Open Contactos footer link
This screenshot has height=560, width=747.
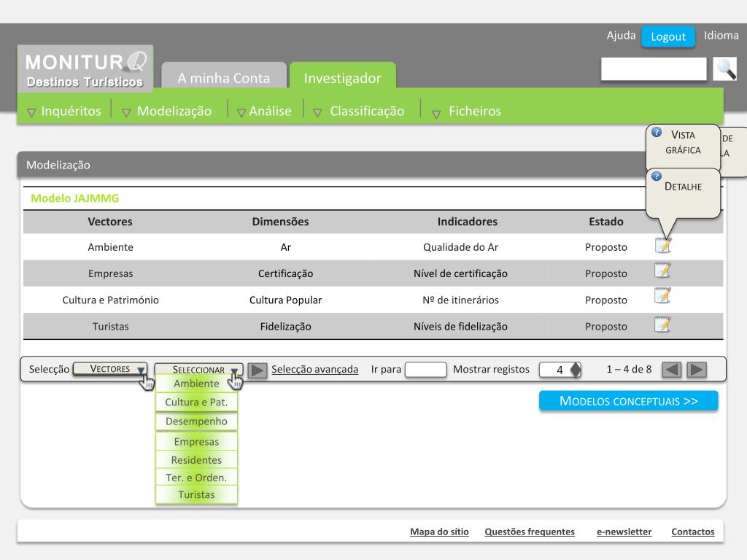pyautogui.click(x=693, y=532)
